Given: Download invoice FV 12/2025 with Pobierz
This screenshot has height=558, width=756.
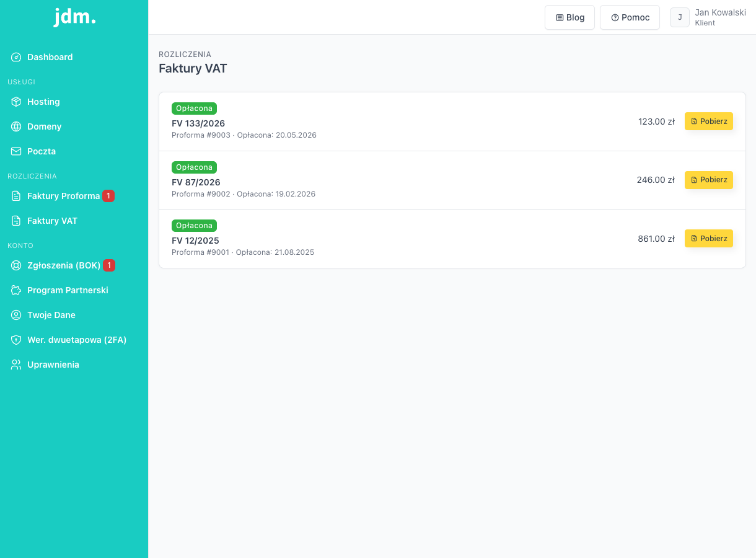Looking at the screenshot, I should 709,239.
